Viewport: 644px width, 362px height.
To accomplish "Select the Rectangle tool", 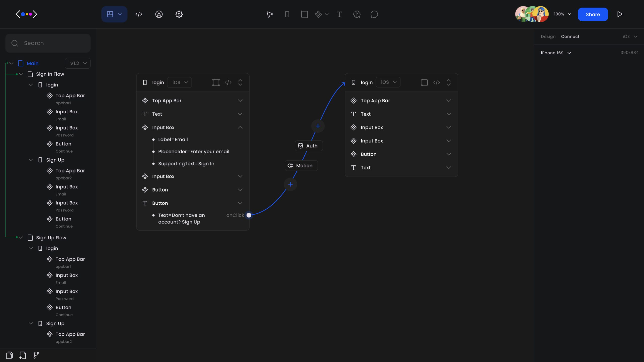I will [x=304, y=14].
